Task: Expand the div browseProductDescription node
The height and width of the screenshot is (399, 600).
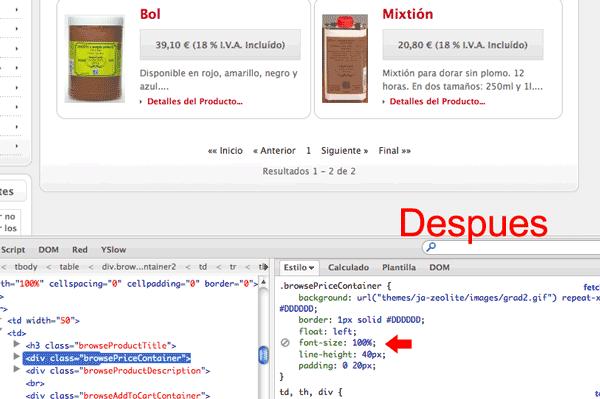Action: [x=16, y=369]
